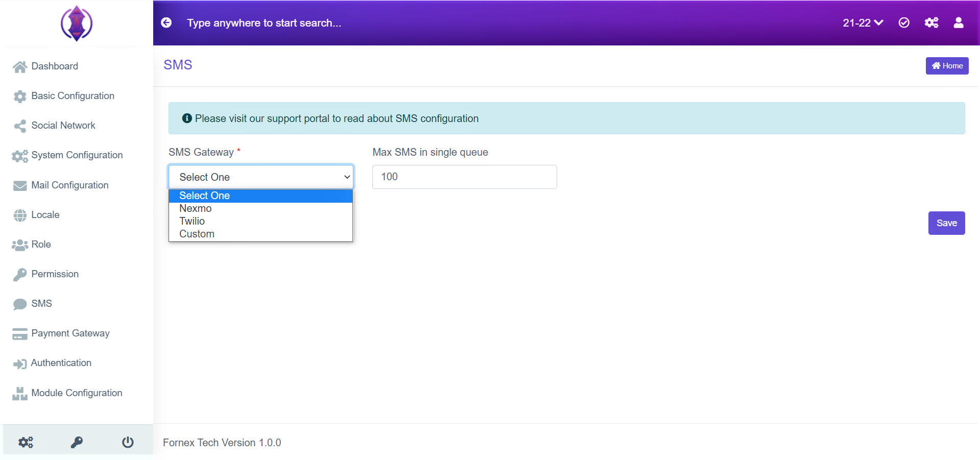Click the Role users icon

(20, 245)
